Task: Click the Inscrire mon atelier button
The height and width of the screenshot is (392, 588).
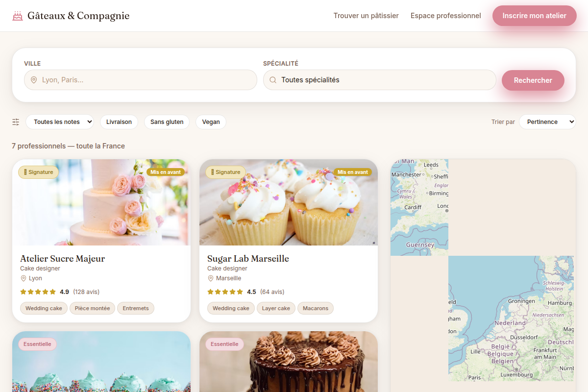Action: pos(535,16)
